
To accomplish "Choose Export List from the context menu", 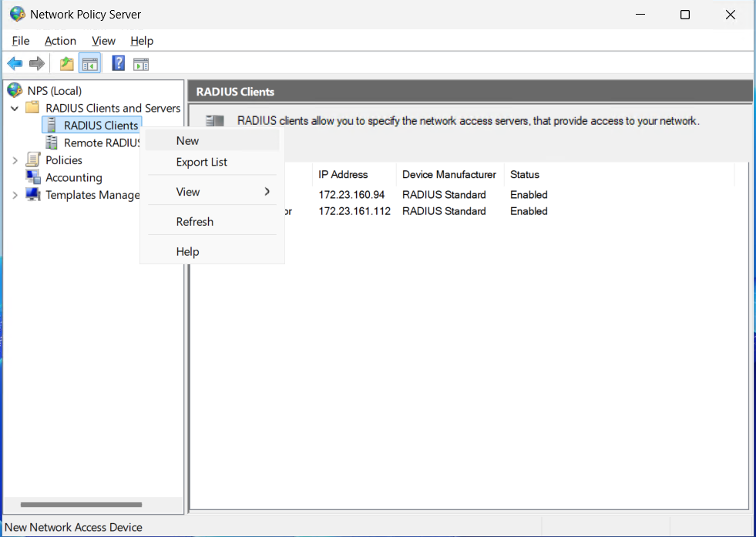I will (x=212, y=162).
